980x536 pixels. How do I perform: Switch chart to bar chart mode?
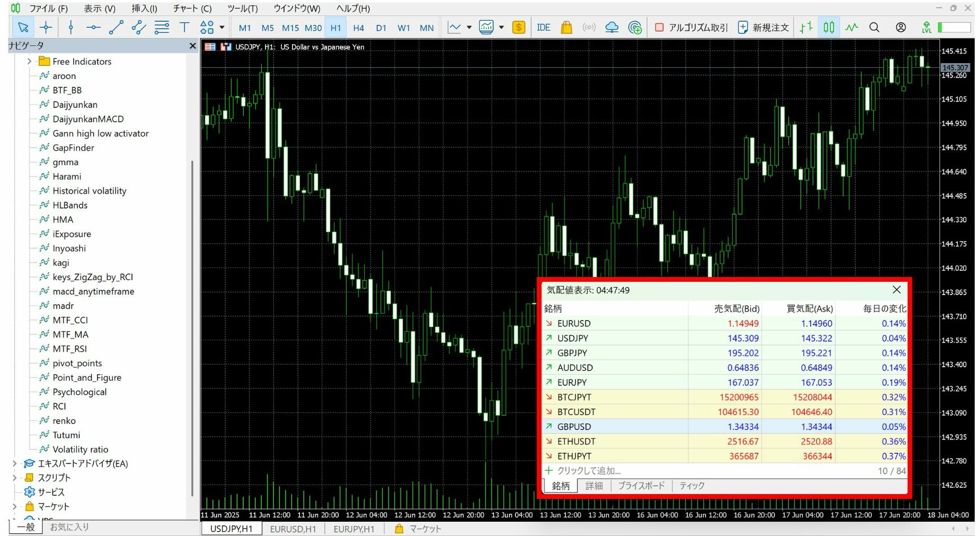(806, 28)
